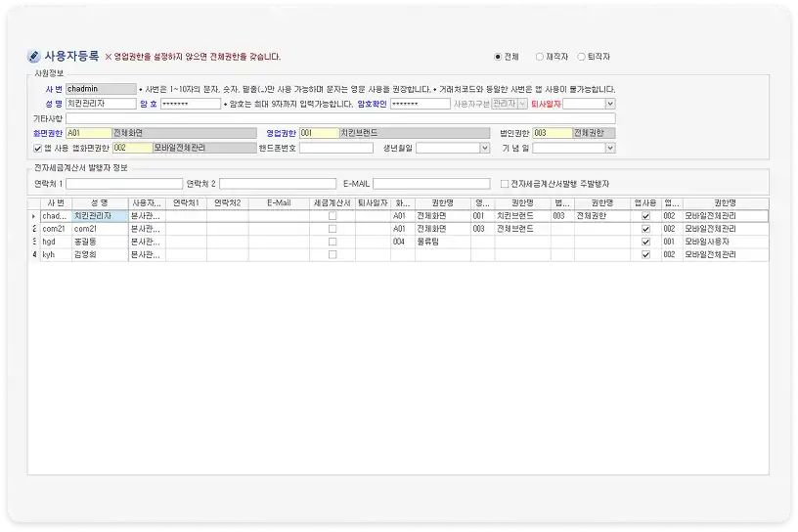Check 전자세금계산서발행 주발행자 checkbox
Viewport: 798px width, 532px height.
coord(505,184)
